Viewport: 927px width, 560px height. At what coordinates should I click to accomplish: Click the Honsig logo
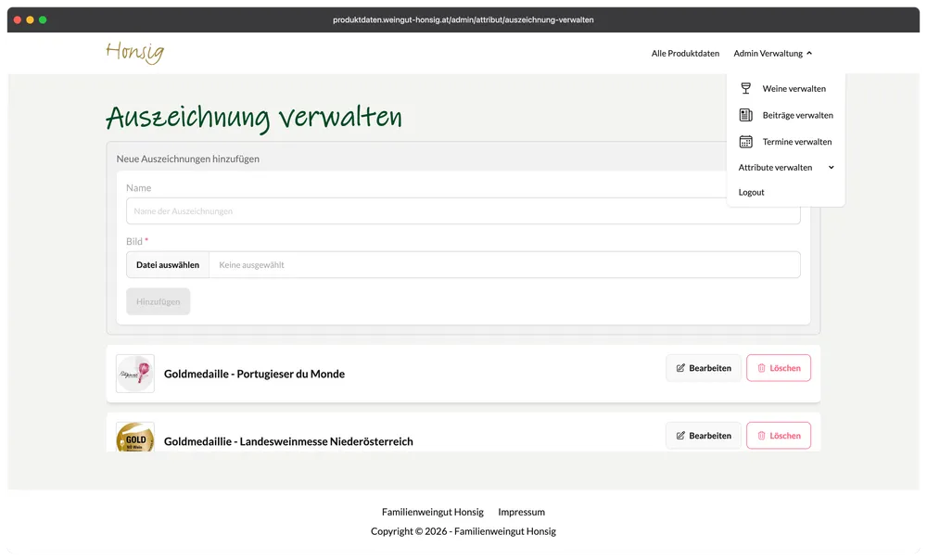click(134, 52)
